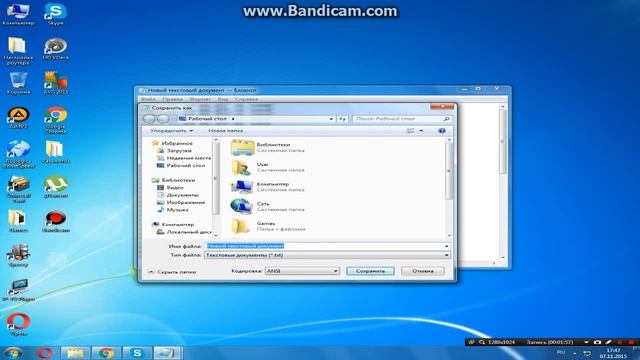This screenshot has width=640, height=360.
Task: Open the AIMP3 desktop shortcut
Action: pos(18,118)
